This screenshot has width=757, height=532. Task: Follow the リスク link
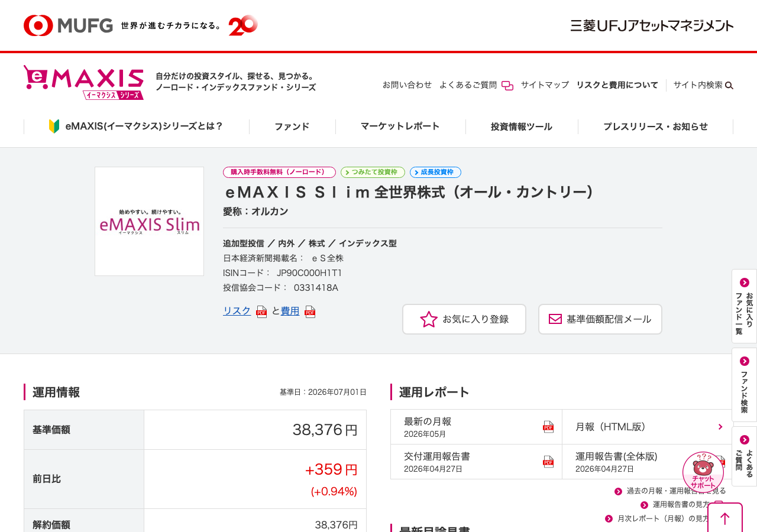(x=237, y=311)
